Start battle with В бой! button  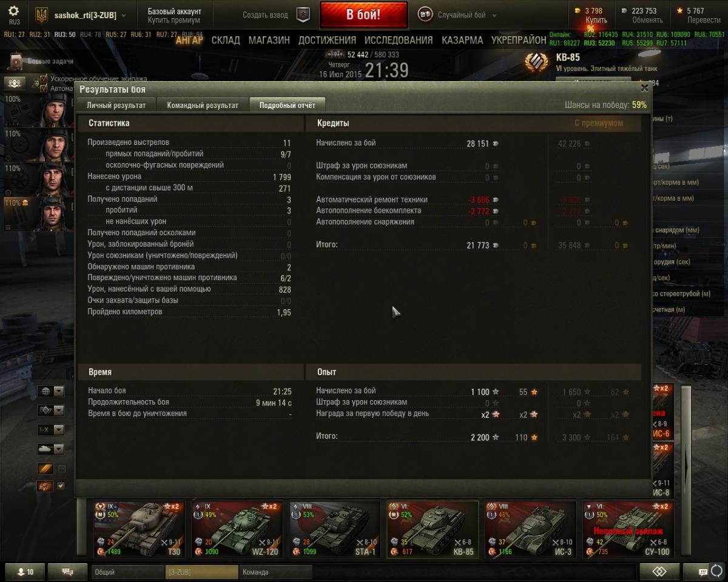[x=363, y=15]
